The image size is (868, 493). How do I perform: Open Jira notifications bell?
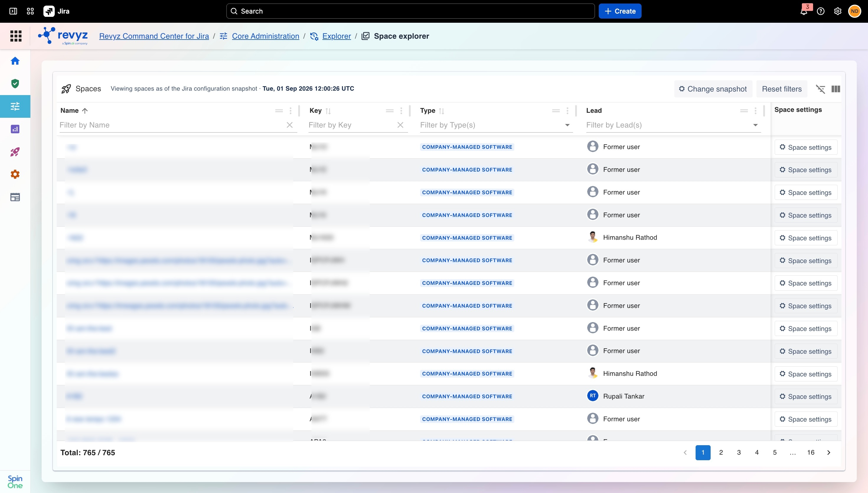tap(804, 11)
